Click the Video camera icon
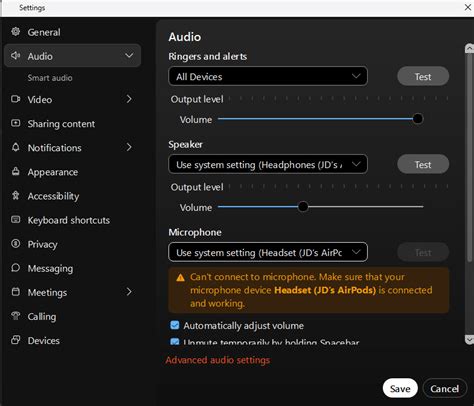This screenshot has width=474, height=406. [x=16, y=99]
